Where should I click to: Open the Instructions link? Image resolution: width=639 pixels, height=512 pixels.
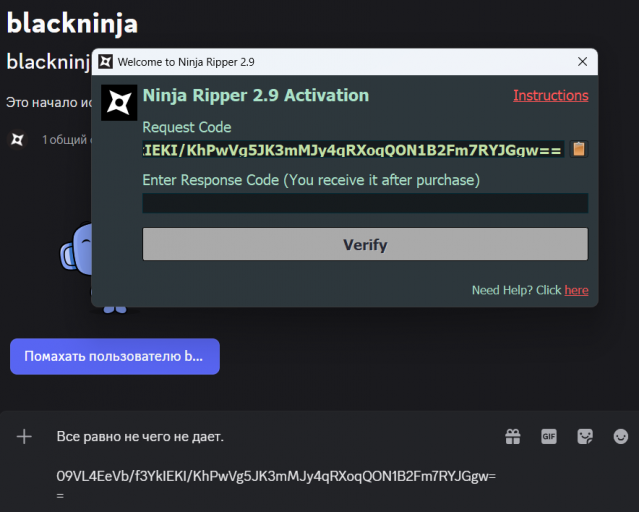(x=551, y=95)
